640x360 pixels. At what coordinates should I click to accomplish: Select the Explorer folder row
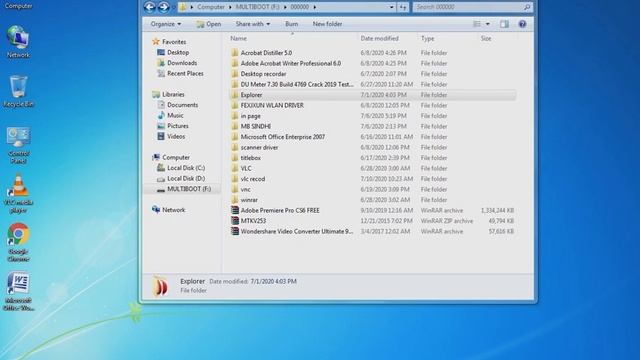click(372, 95)
